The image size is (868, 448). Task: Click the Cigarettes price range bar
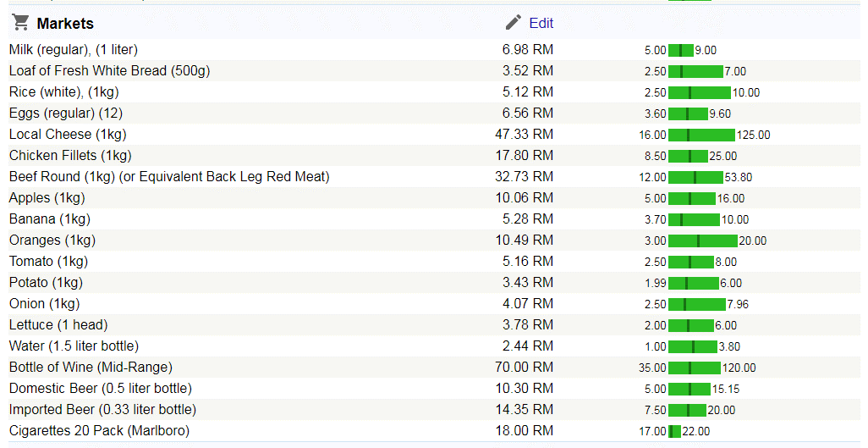[674, 431]
